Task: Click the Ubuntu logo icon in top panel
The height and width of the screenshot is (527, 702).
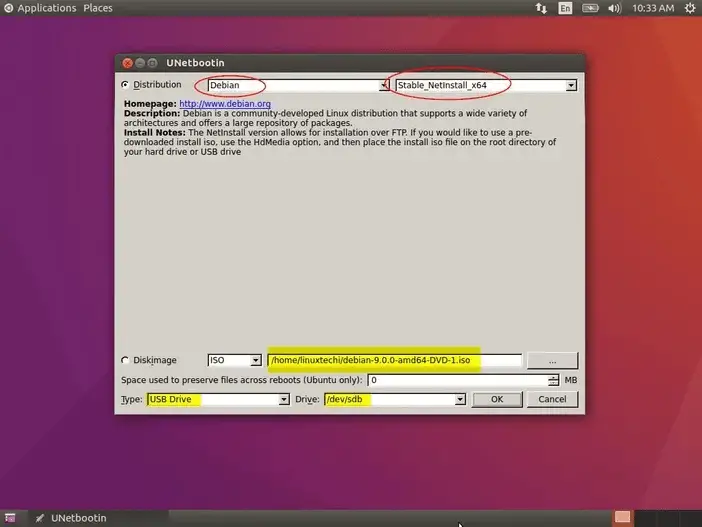Action: pyautogui.click(x=8, y=8)
